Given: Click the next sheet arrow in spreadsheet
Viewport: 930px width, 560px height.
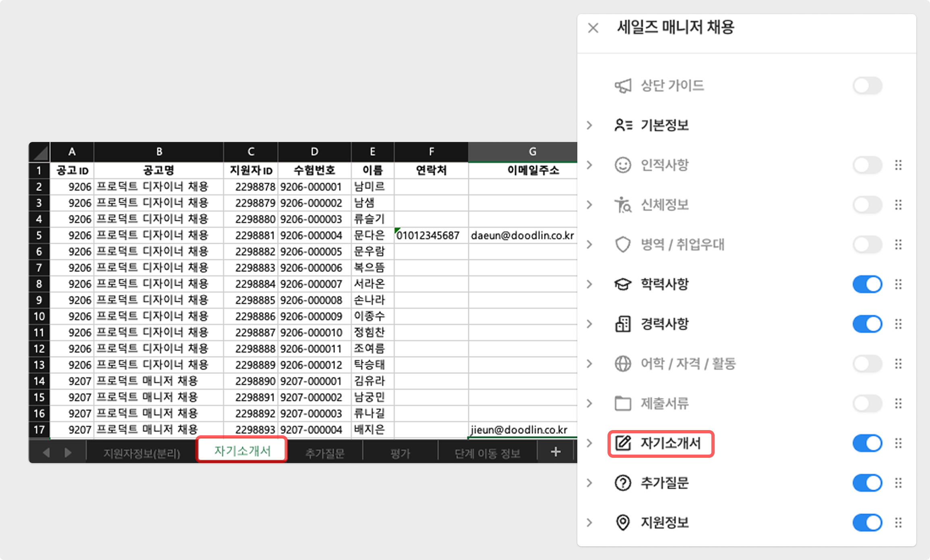Looking at the screenshot, I should (x=68, y=453).
